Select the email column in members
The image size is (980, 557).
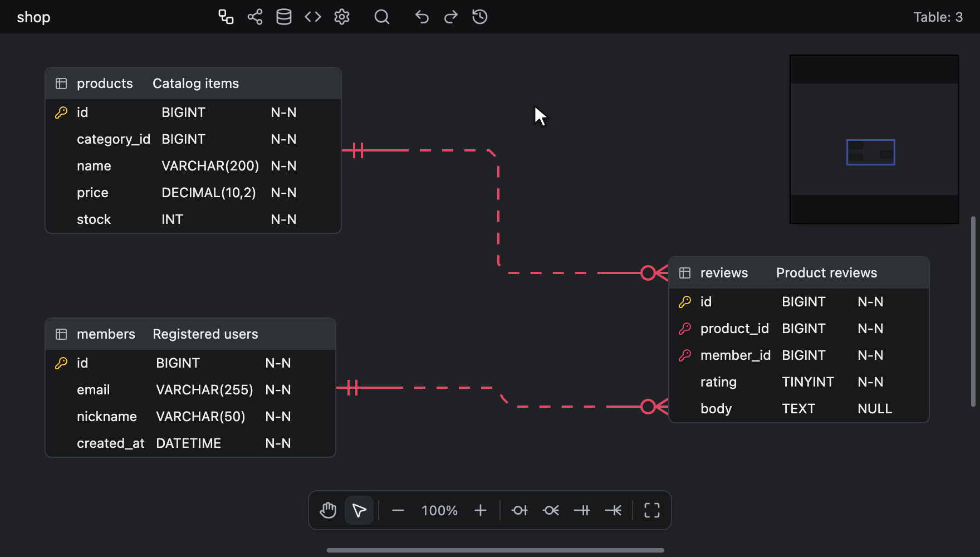93,390
